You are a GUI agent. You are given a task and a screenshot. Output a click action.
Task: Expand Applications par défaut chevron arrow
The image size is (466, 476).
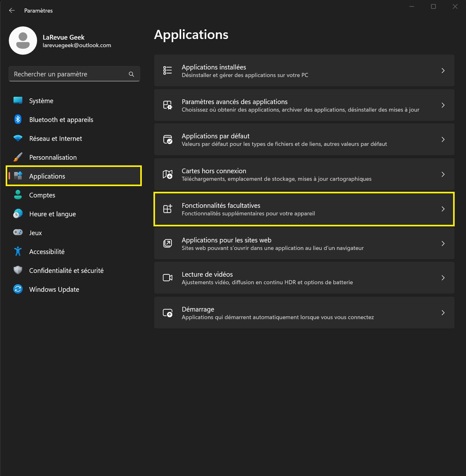(443, 140)
